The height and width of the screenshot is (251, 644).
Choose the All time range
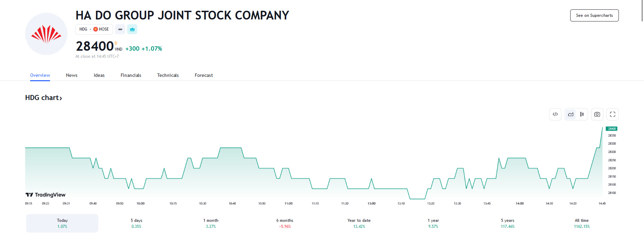pos(582,223)
